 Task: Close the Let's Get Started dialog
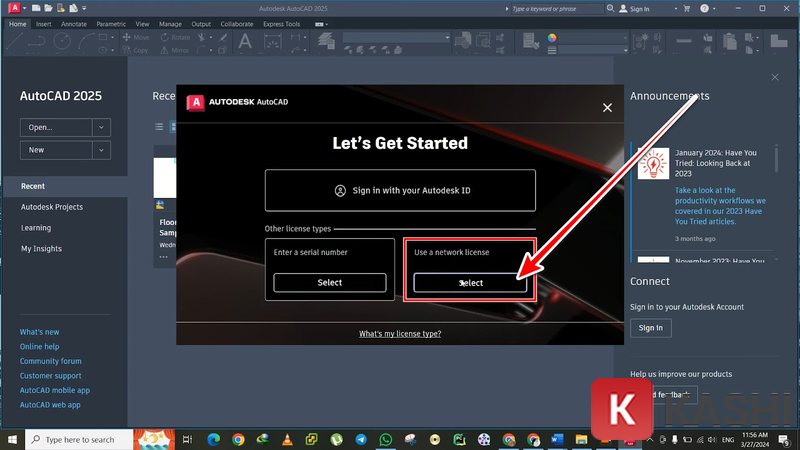click(607, 107)
